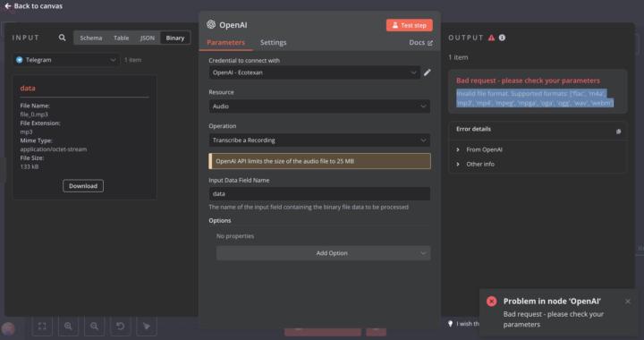This screenshot has height=340, width=644.
Task: Click the fit-to-view canvas icon
Action: (42, 326)
